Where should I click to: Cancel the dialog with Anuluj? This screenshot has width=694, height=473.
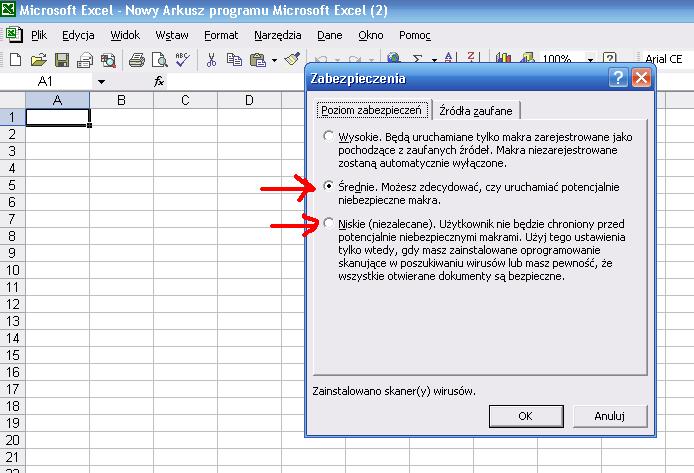click(x=609, y=416)
